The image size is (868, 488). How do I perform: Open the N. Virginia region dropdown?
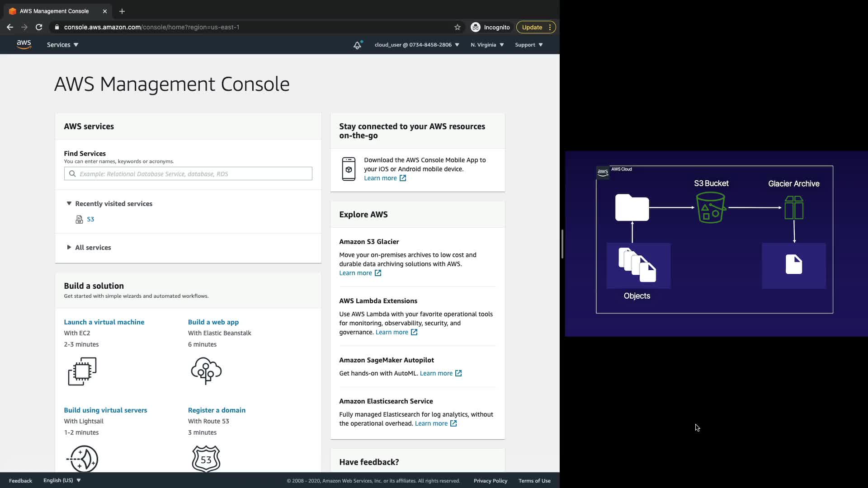coord(487,45)
